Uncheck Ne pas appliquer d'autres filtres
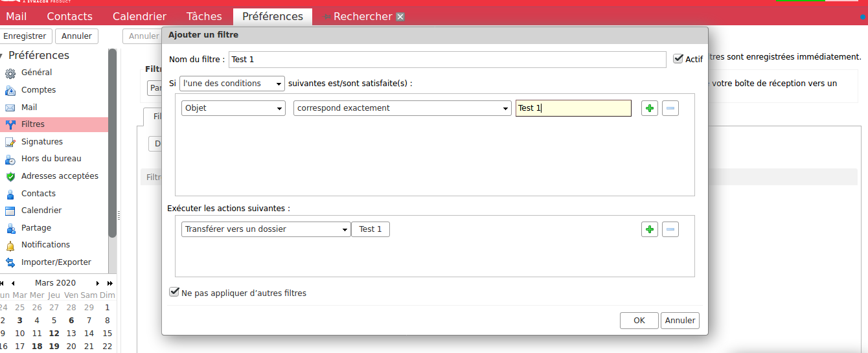868x353 pixels. [174, 292]
